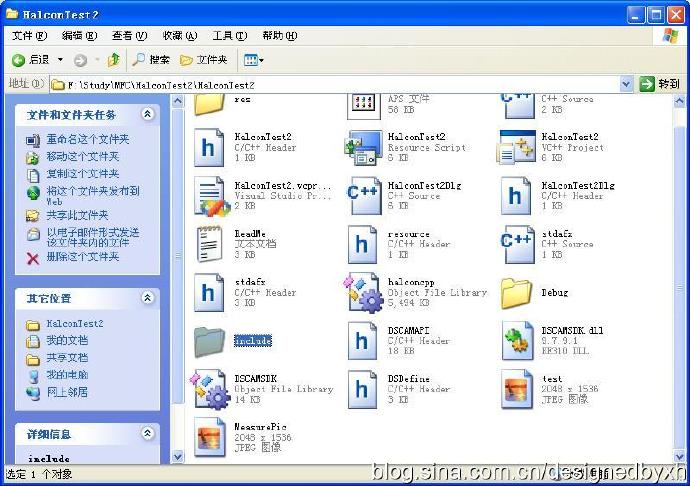Select the DSCAMSDK.dll file icon

coord(518,341)
